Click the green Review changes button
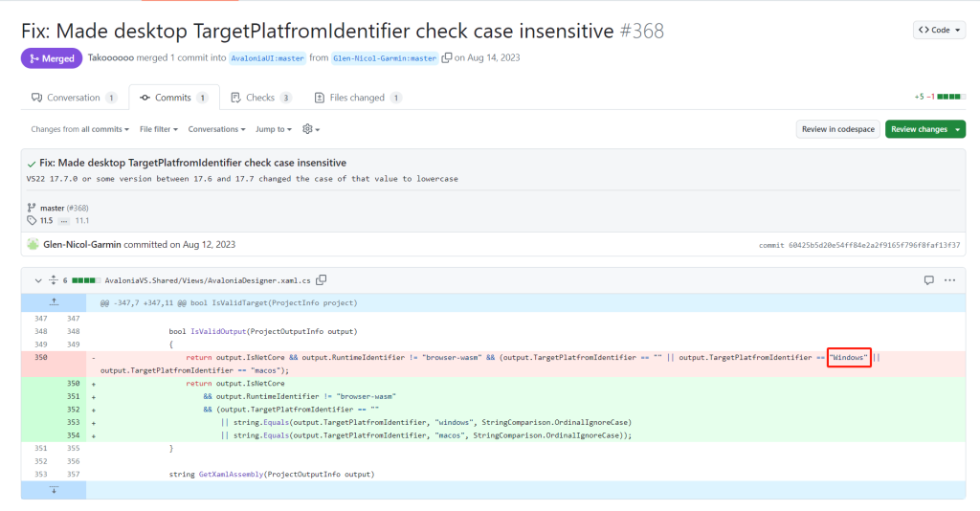This screenshot has height=511, width=980. pos(924,129)
